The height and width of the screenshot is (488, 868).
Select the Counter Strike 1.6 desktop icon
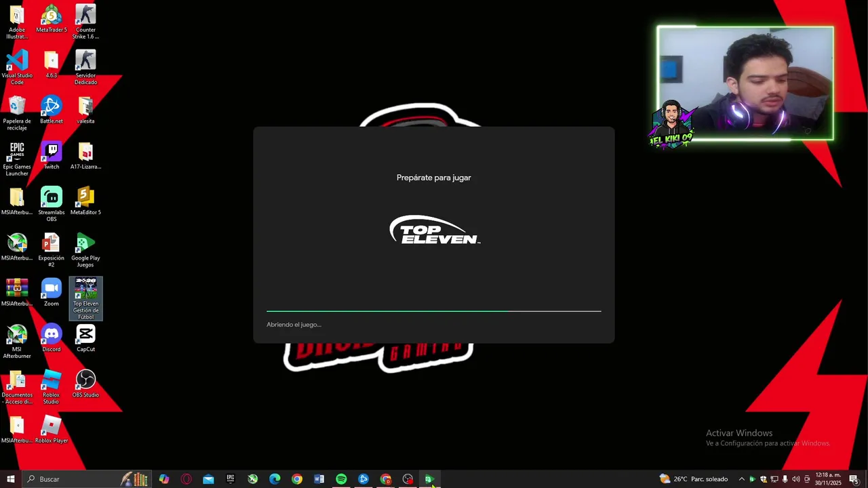85,22
